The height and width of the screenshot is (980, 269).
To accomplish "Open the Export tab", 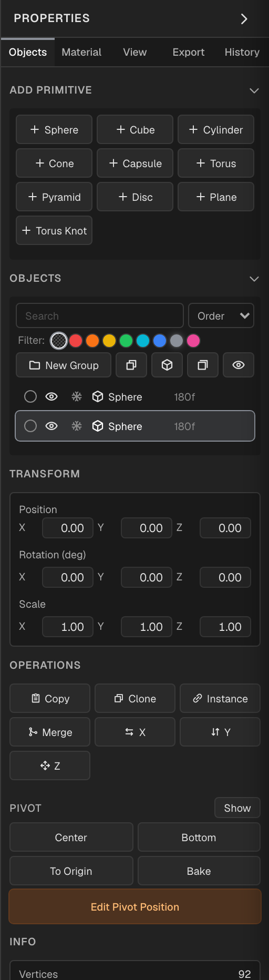I will click(189, 52).
